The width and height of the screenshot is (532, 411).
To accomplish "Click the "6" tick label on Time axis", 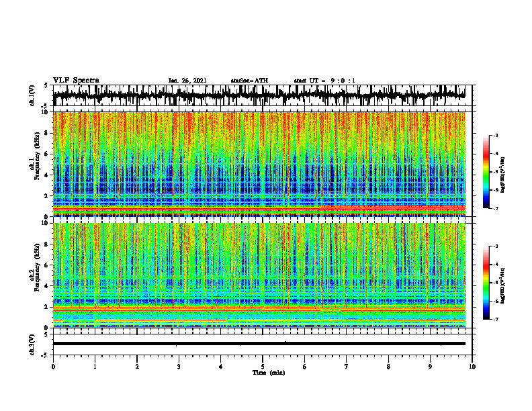I will point(304,367).
